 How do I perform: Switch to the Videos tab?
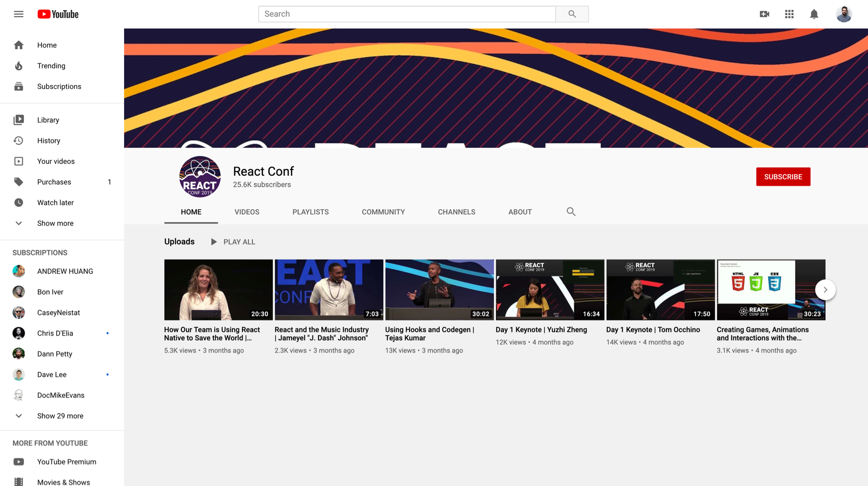pyautogui.click(x=247, y=212)
